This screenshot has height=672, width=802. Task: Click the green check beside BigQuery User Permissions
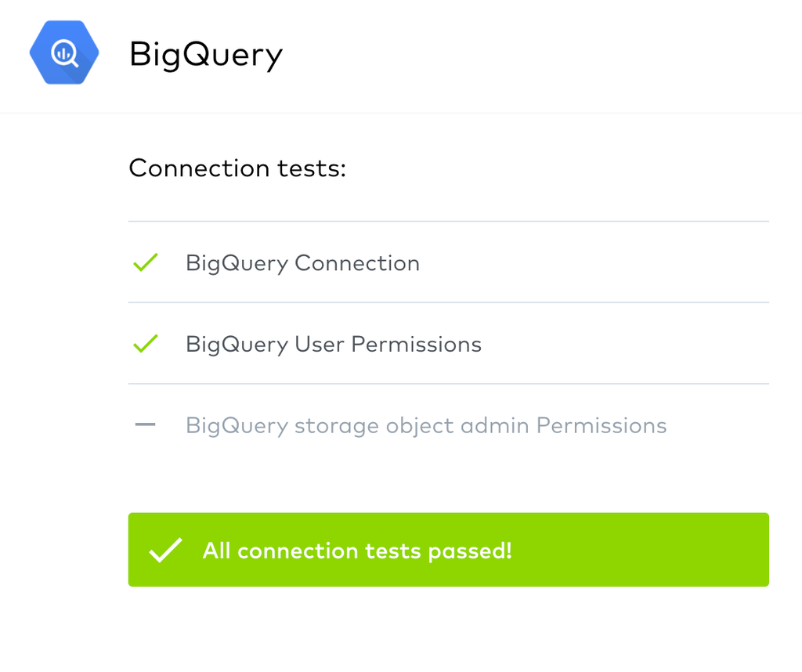[x=146, y=344]
